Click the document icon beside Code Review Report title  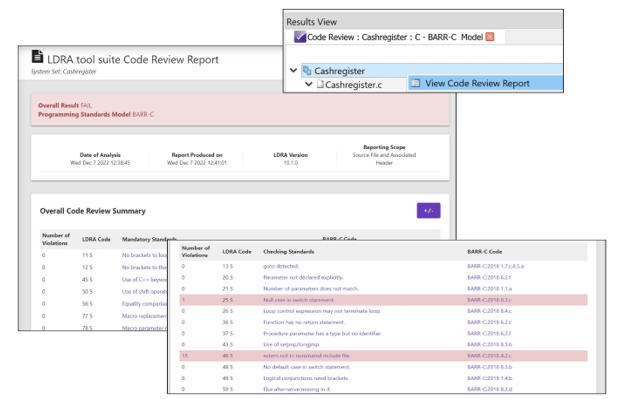pyautogui.click(x=37, y=57)
